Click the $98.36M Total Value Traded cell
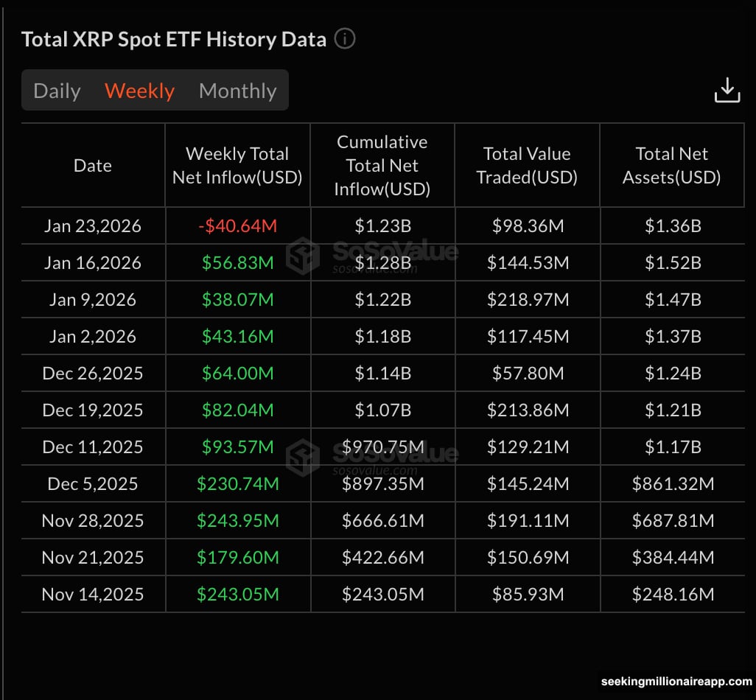This screenshot has width=756, height=700. tap(527, 225)
